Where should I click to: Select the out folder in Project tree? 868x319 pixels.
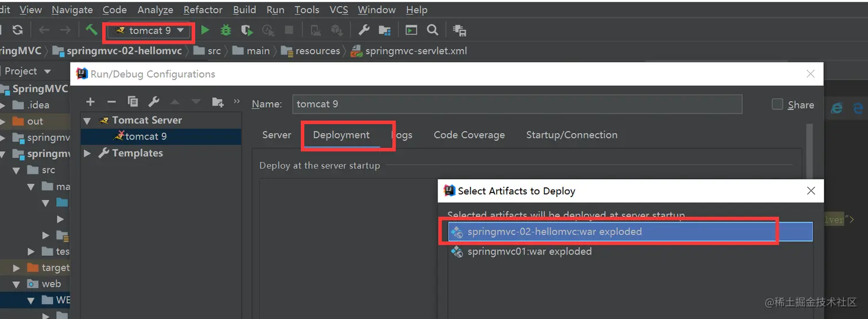pyautogui.click(x=29, y=121)
